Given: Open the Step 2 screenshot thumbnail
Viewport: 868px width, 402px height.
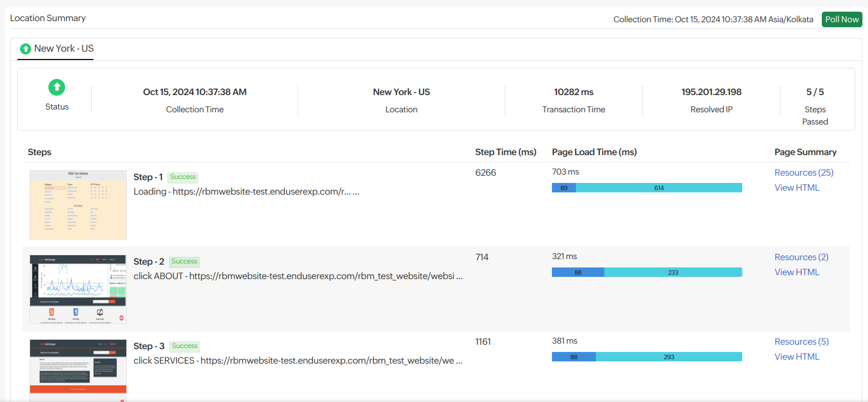Looking at the screenshot, I should [x=78, y=289].
